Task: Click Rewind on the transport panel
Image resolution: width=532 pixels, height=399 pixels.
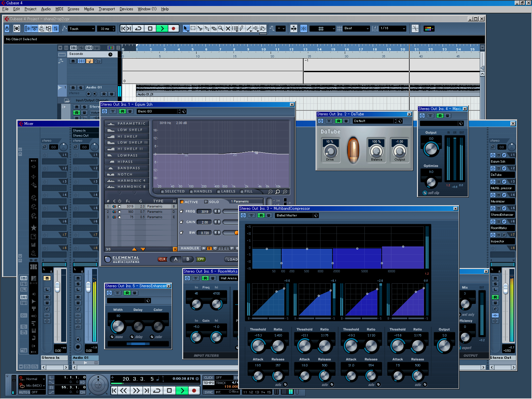Action: point(124,390)
